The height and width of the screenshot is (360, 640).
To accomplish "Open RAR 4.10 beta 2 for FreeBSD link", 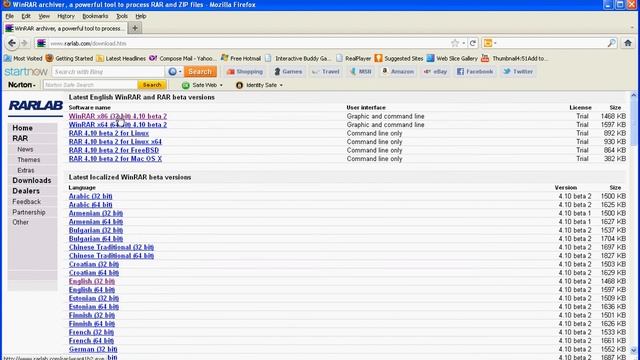I will click(114, 150).
